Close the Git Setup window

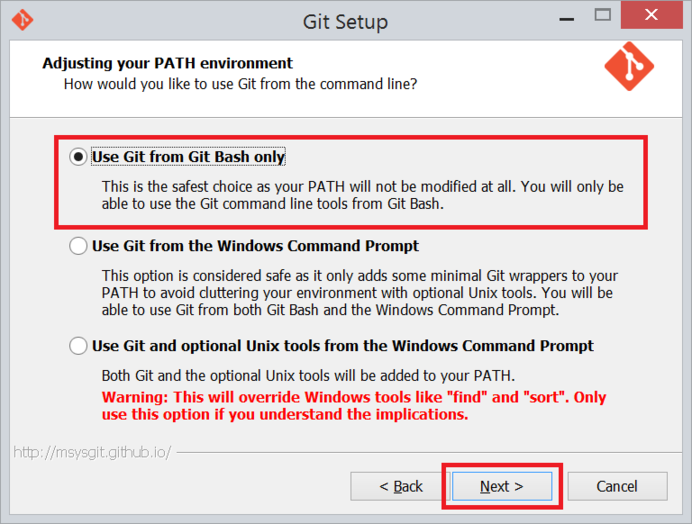tap(652, 15)
